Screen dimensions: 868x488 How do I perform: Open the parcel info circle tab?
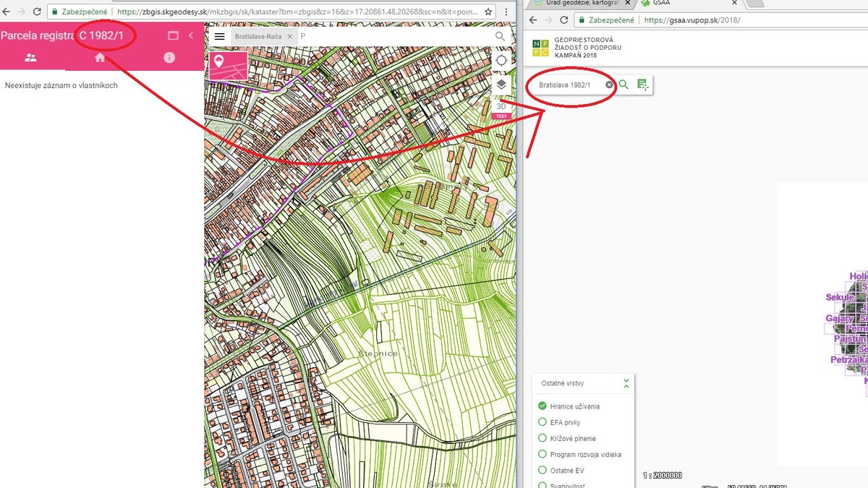coord(169,58)
